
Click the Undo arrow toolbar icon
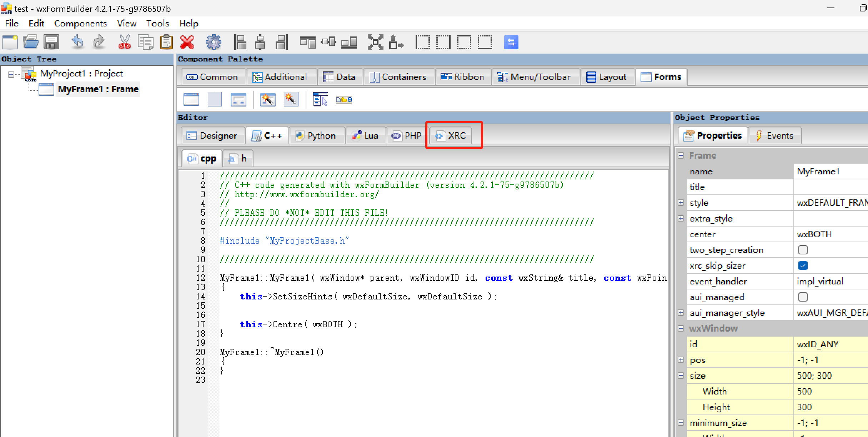point(77,42)
